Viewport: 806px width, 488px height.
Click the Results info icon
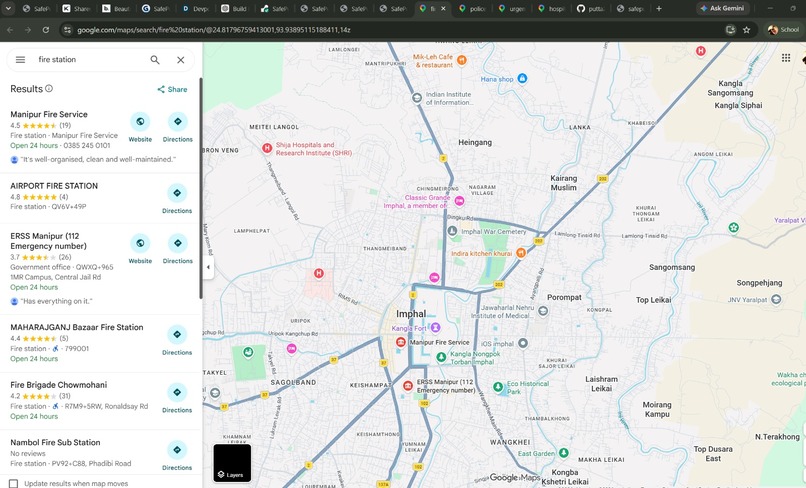click(x=49, y=88)
